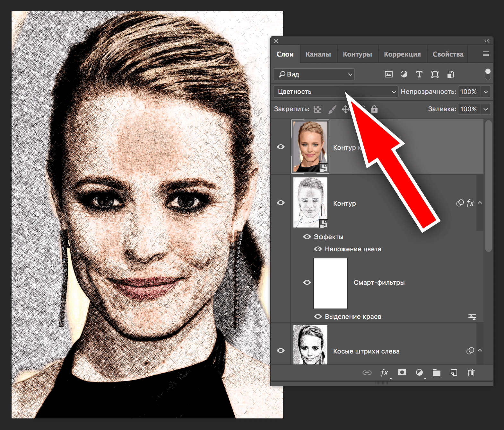
Task: Toggle visibility of Выделение краев filter
Action: click(318, 317)
